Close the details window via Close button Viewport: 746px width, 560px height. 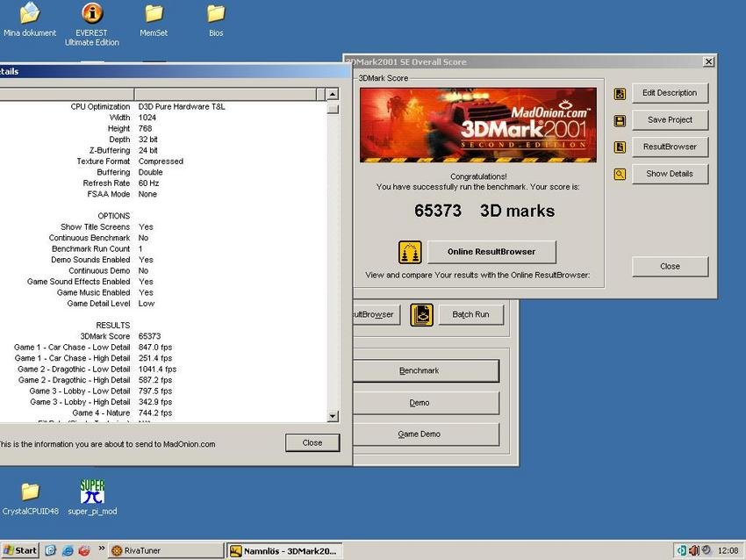[x=312, y=443]
